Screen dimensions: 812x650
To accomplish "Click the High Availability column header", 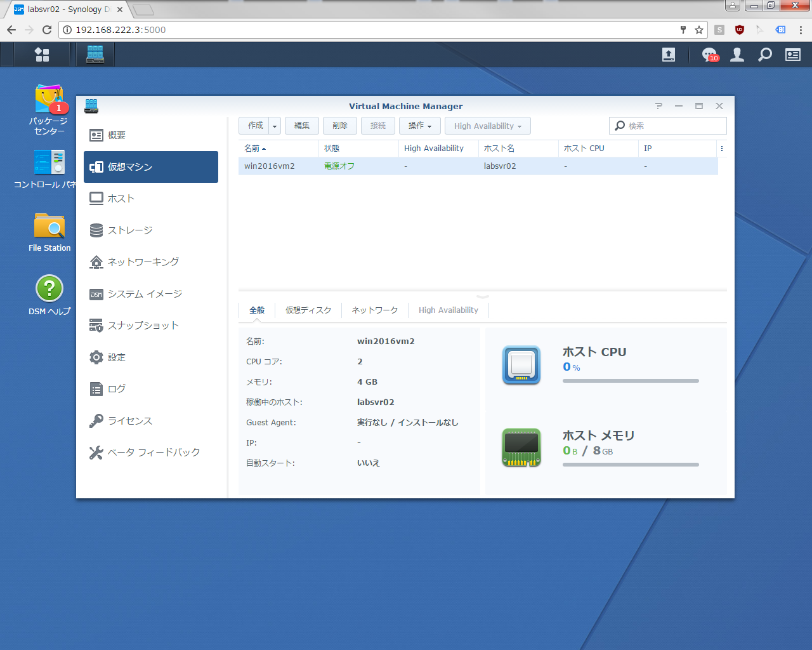I will click(x=438, y=149).
